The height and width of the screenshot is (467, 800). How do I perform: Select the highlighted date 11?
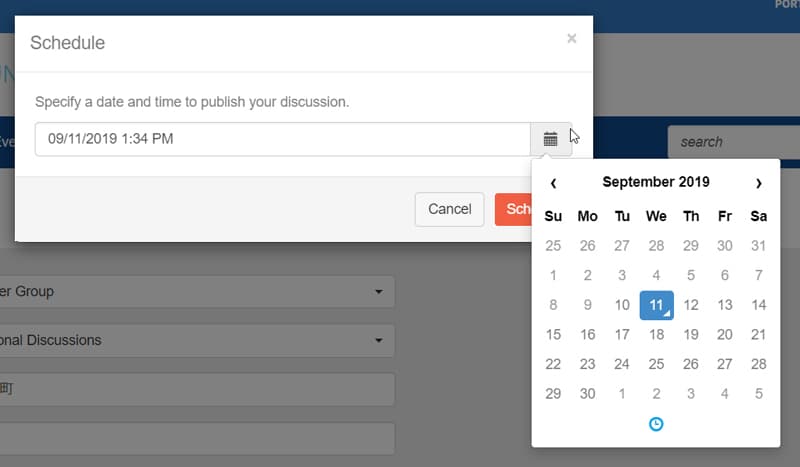click(x=656, y=305)
